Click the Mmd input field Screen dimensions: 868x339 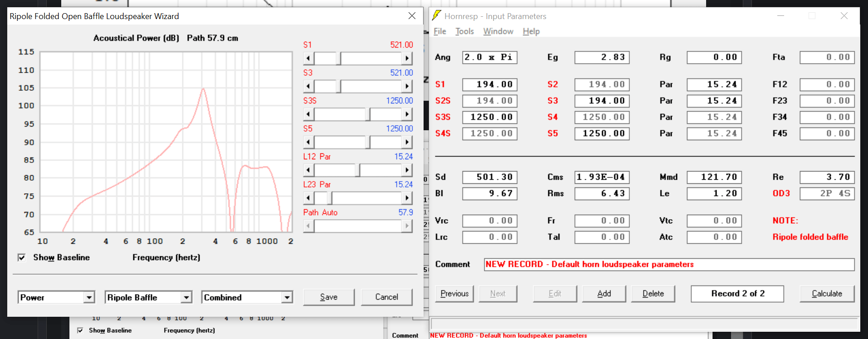714,177
